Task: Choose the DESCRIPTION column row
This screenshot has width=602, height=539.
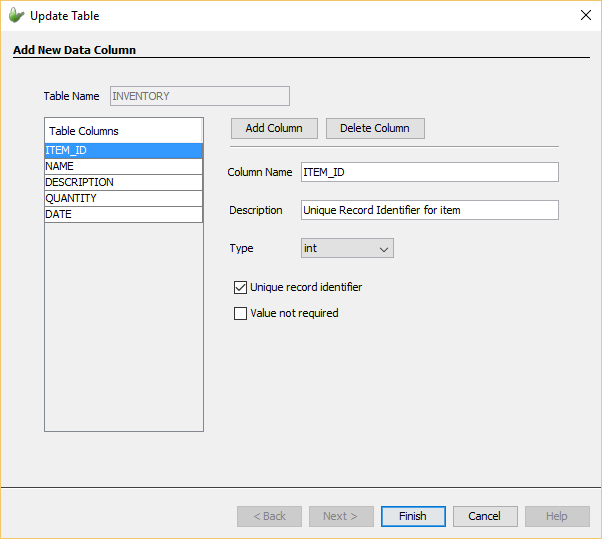Action: click(123, 182)
